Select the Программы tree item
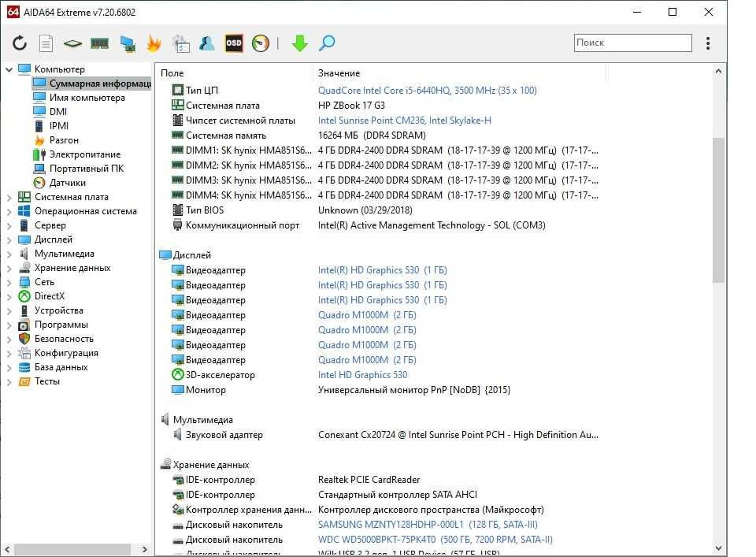 [x=61, y=325]
